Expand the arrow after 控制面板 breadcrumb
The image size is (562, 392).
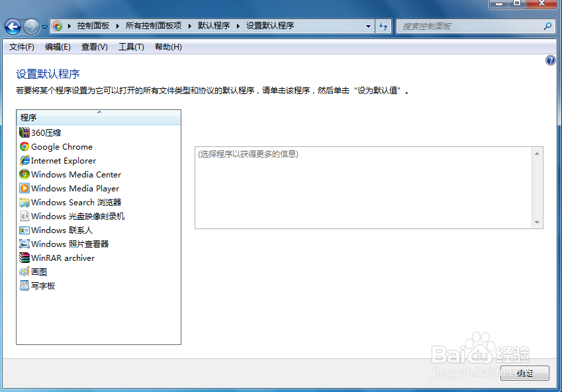point(118,26)
